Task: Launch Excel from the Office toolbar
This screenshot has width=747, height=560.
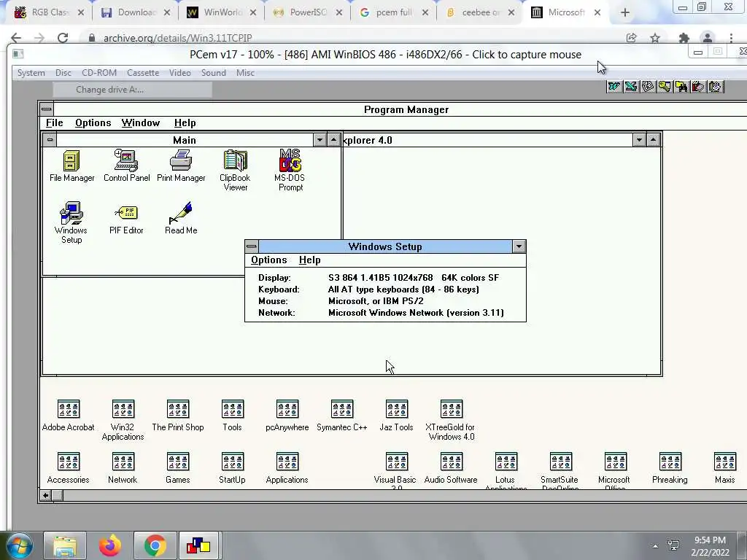Action: tap(631, 86)
